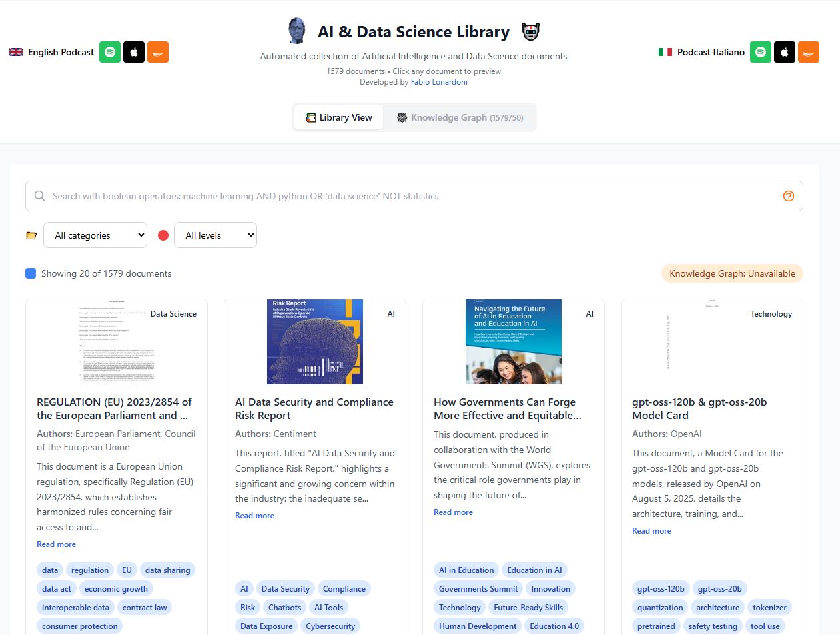Open Podcast Italiano on Apple Podcasts
The width and height of the screenshot is (840, 635).
click(784, 51)
